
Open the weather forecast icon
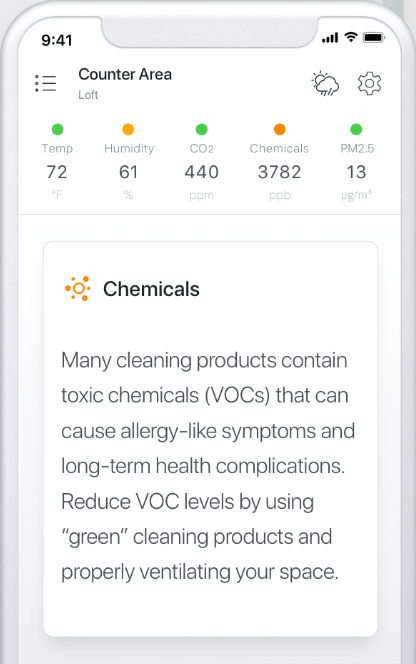coord(325,83)
